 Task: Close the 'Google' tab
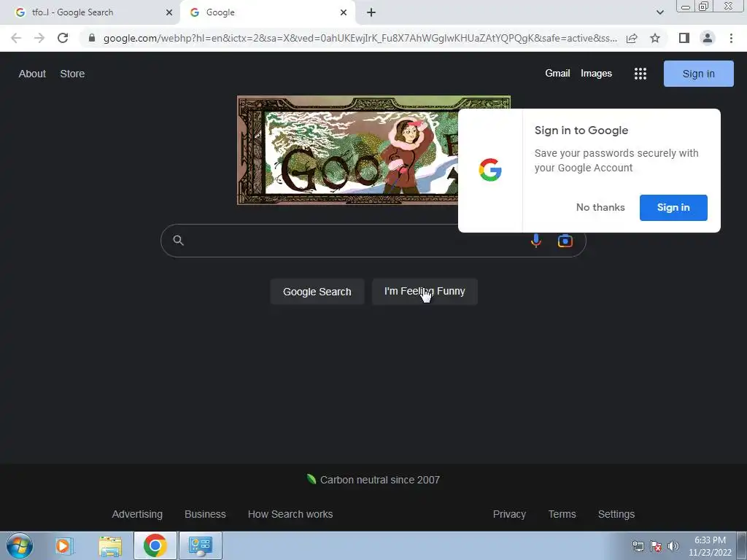pyautogui.click(x=344, y=12)
